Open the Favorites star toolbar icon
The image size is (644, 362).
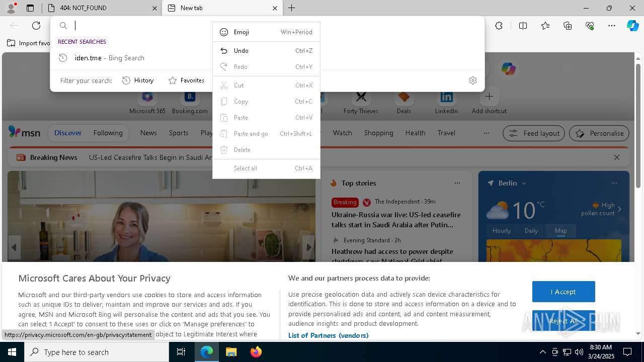point(545,26)
